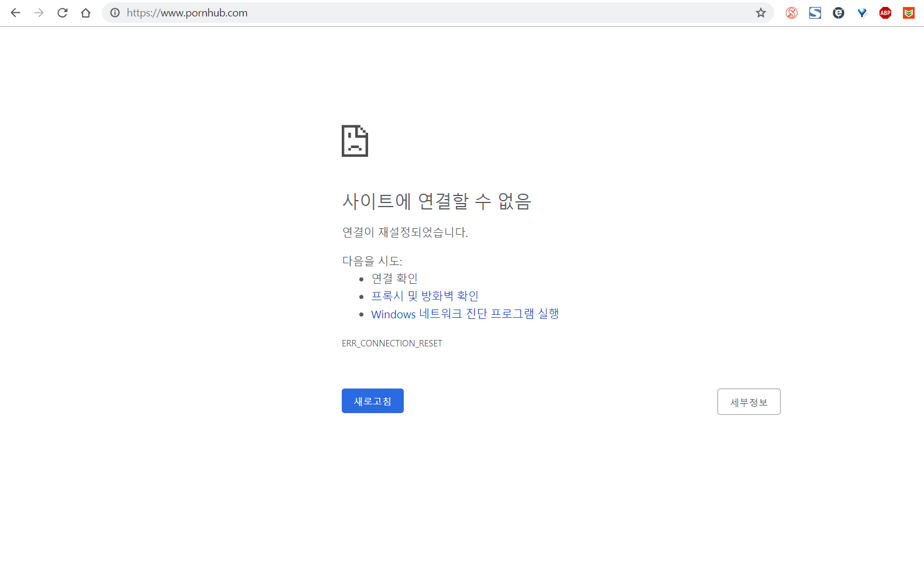Bookmark this page with the star icon
The height and width of the screenshot is (574, 924).
point(761,13)
